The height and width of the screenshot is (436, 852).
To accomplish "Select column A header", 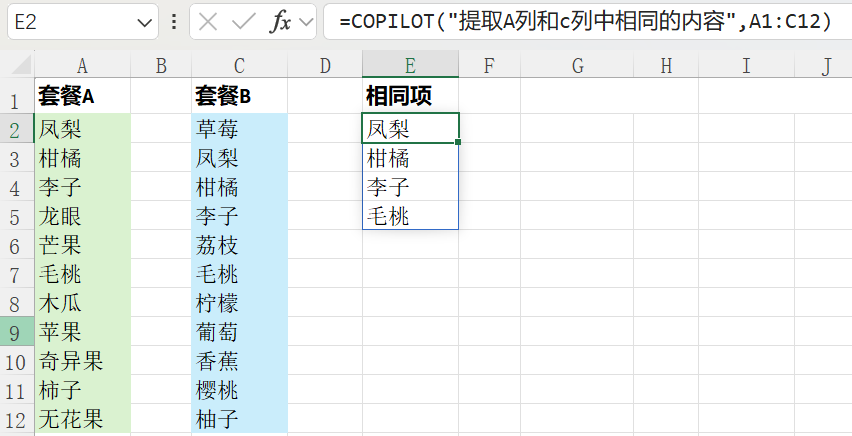I will (82, 66).
